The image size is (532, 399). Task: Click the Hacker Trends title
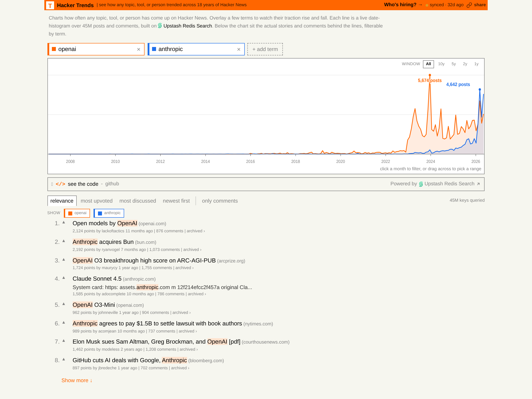click(x=75, y=5)
